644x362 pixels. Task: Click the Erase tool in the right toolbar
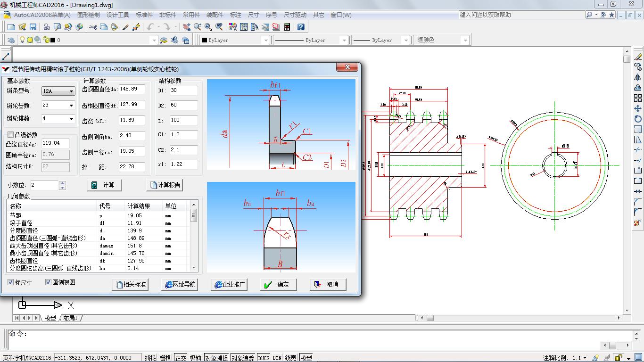pyautogui.click(x=638, y=57)
